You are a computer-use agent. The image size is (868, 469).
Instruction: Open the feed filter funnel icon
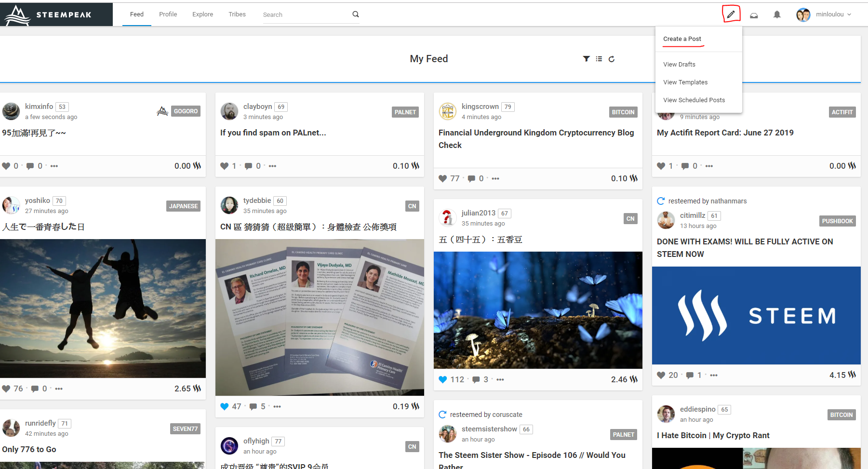[586, 59]
